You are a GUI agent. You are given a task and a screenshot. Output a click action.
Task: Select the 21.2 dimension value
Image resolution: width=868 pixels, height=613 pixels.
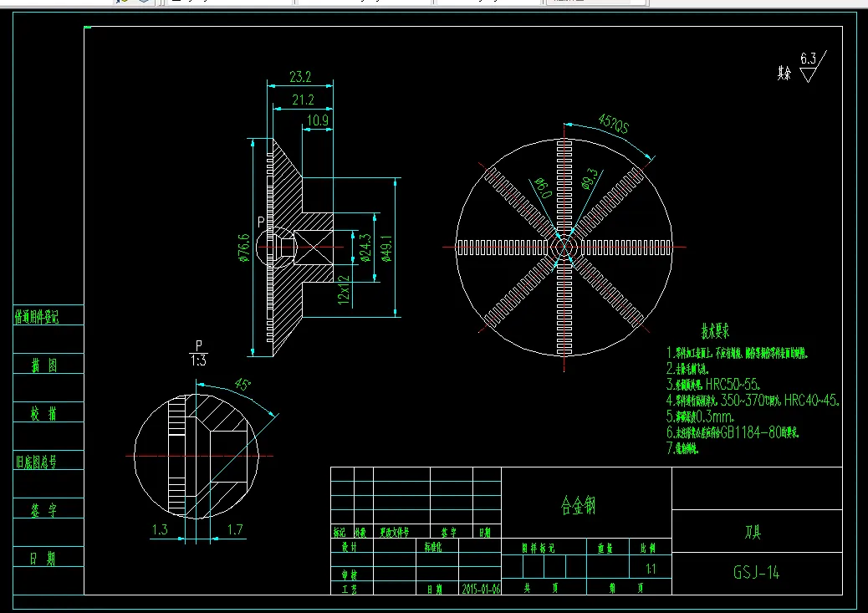[x=303, y=100]
